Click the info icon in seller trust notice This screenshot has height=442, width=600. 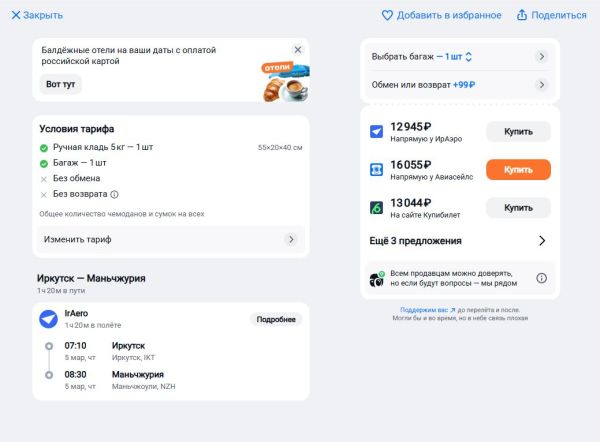point(541,278)
